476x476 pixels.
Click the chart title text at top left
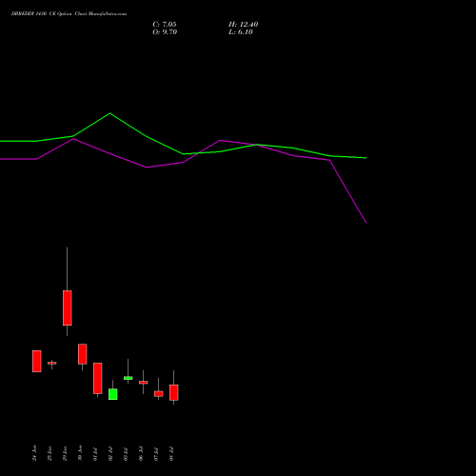[69, 14]
